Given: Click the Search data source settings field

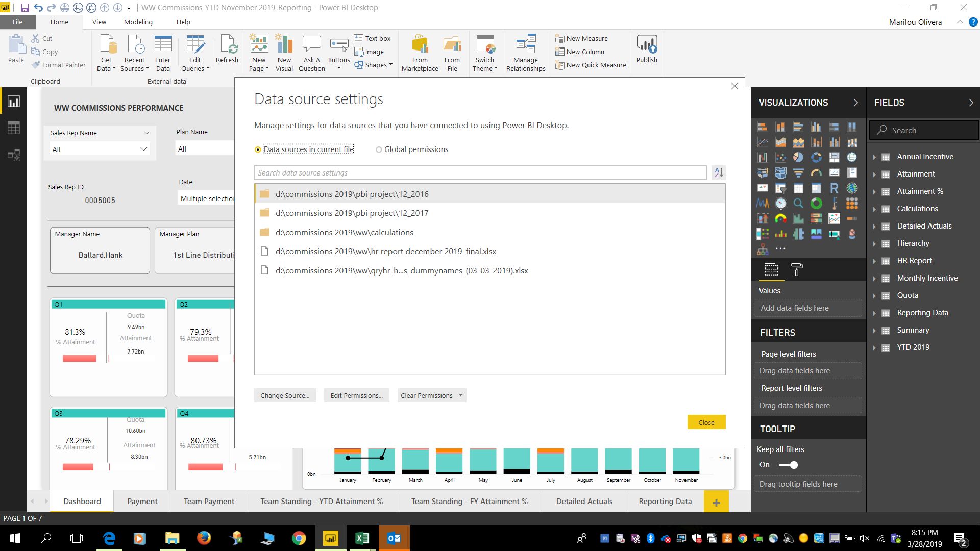Looking at the screenshot, I should [x=480, y=172].
